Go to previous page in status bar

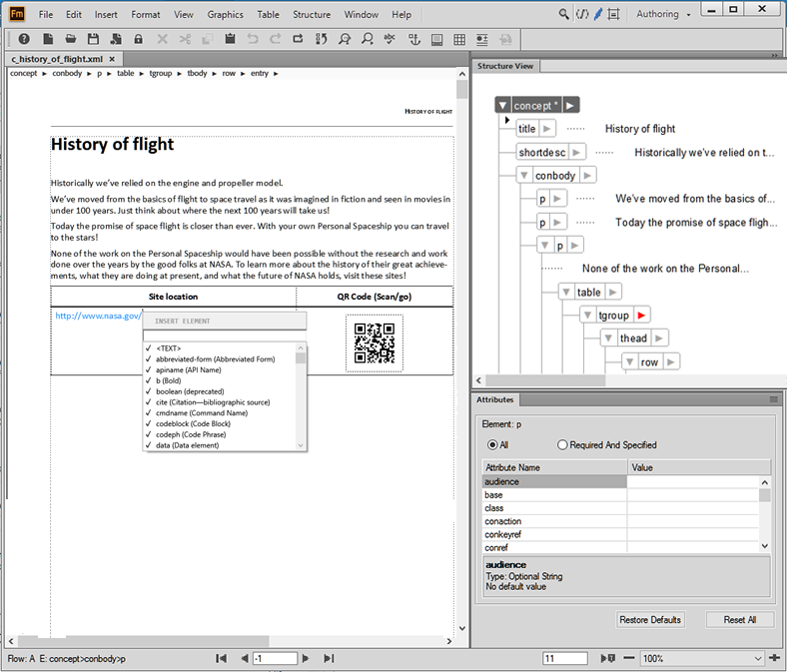click(x=244, y=658)
